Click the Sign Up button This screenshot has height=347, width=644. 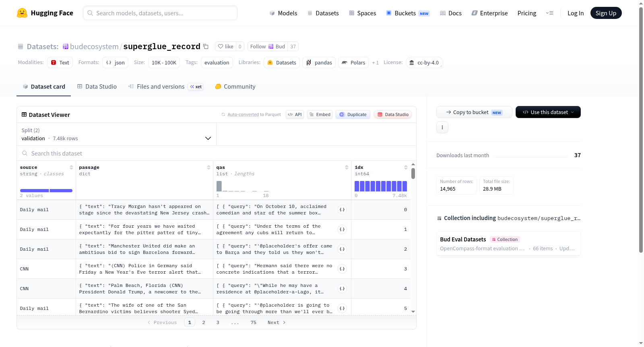pyautogui.click(x=606, y=13)
